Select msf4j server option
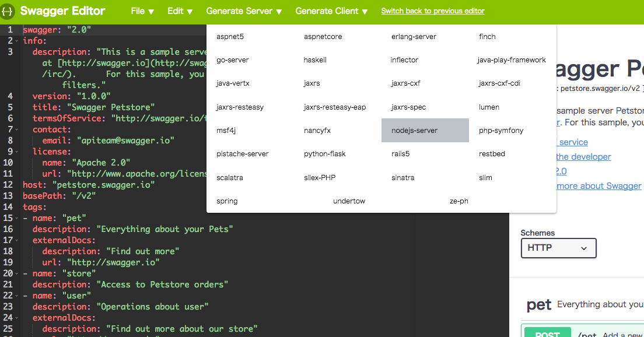 click(x=226, y=131)
